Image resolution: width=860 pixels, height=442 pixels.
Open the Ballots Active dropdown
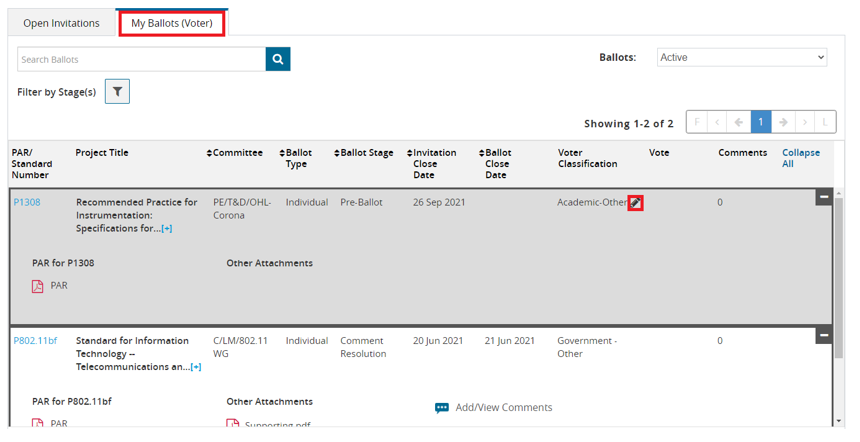click(x=742, y=58)
